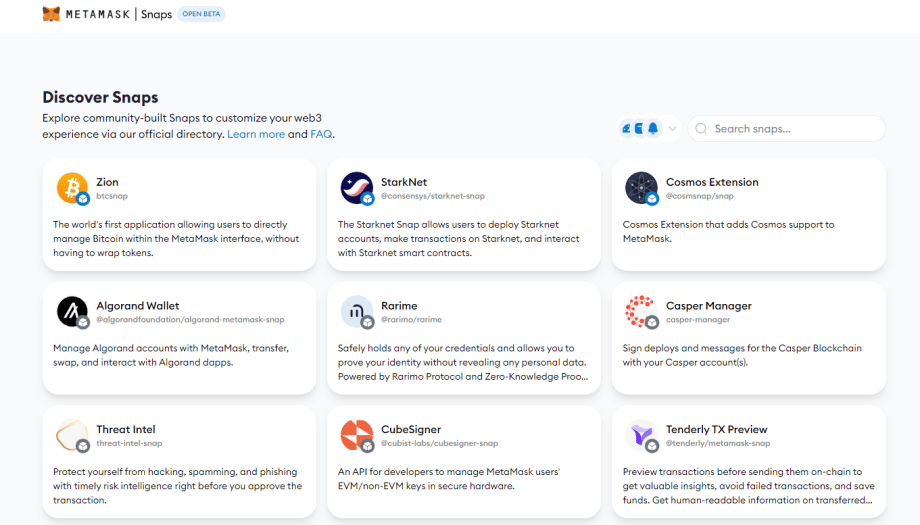Click the CubeSigner snap logo
This screenshot has width=920, height=525.
(x=357, y=435)
